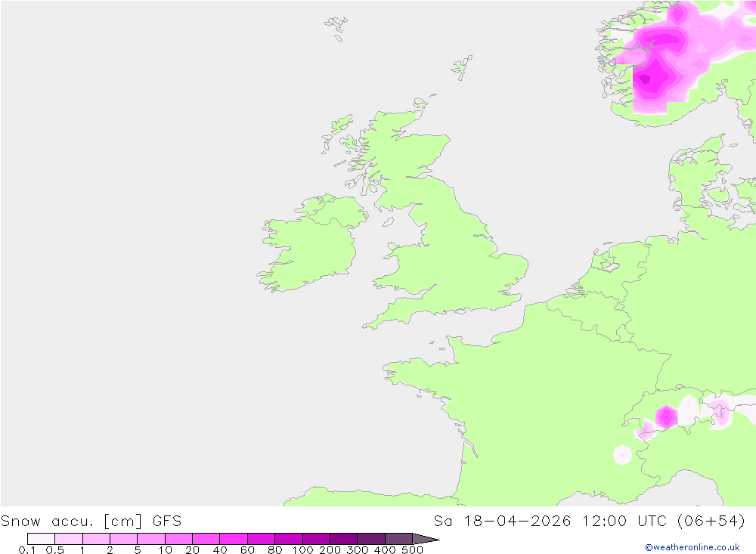Select the 1–2 cm legend swatch
This screenshot has width=756, height=554.
96,539
